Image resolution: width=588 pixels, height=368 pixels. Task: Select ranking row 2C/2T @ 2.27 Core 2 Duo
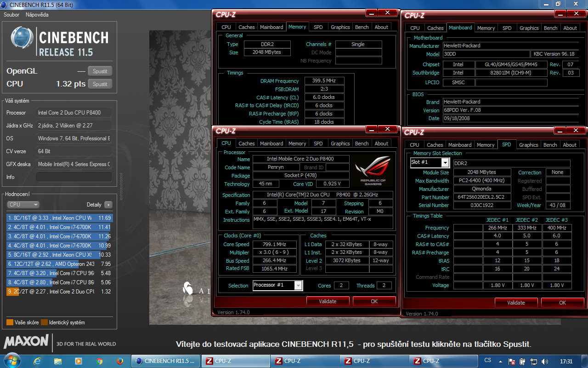click(59, 292)
